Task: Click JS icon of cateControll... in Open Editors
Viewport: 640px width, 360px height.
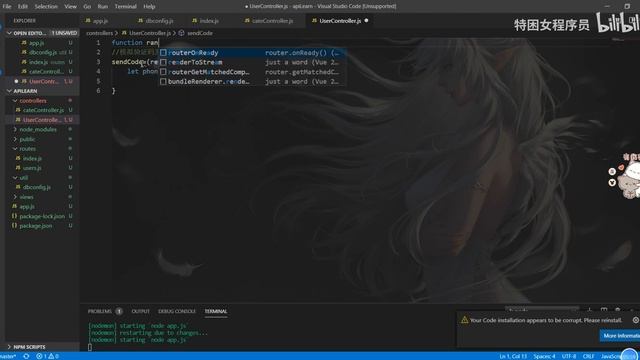Action: coord(24,71)
